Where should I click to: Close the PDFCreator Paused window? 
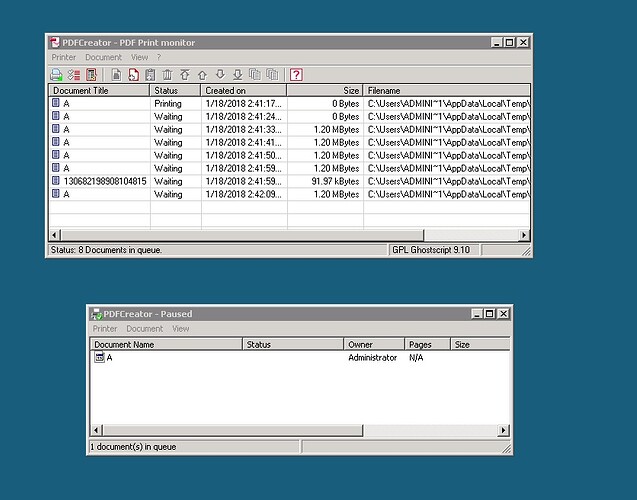tap(503, 314)
